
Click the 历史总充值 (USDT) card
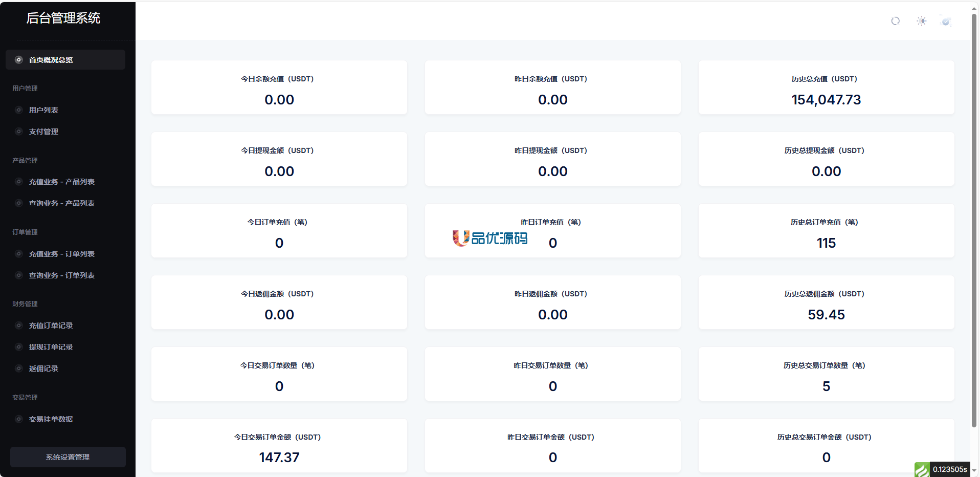826,88
